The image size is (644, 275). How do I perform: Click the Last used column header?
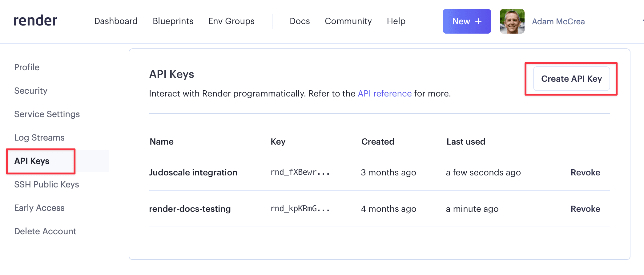point(466,142)
